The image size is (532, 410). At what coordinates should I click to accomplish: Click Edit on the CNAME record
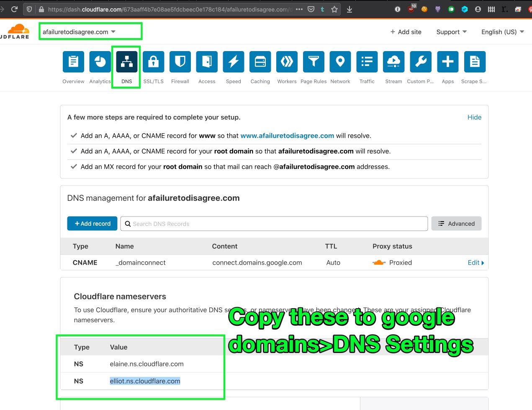(x=476, y=263)
